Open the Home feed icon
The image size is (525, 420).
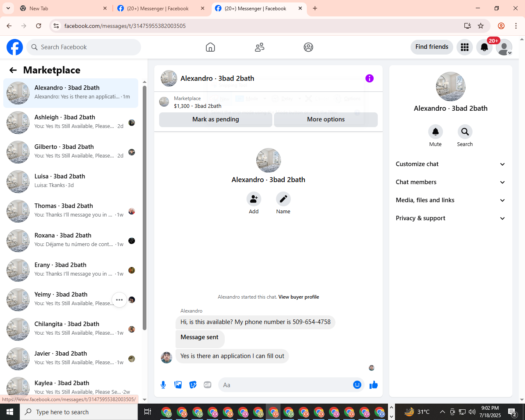coord(210,47)
